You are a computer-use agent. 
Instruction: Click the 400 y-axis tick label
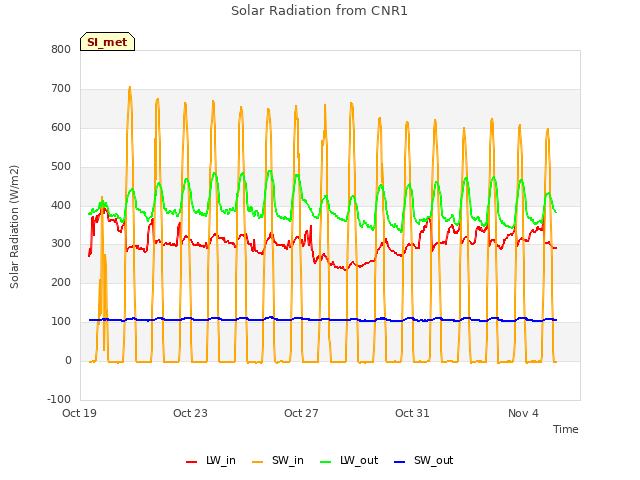[x=61, y=205]
